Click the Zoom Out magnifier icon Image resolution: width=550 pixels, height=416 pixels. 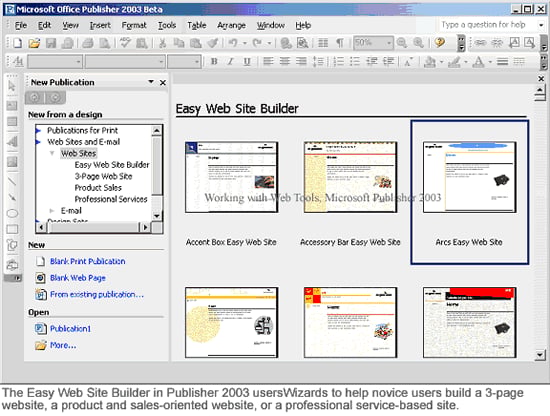click(x=402, y=43)
